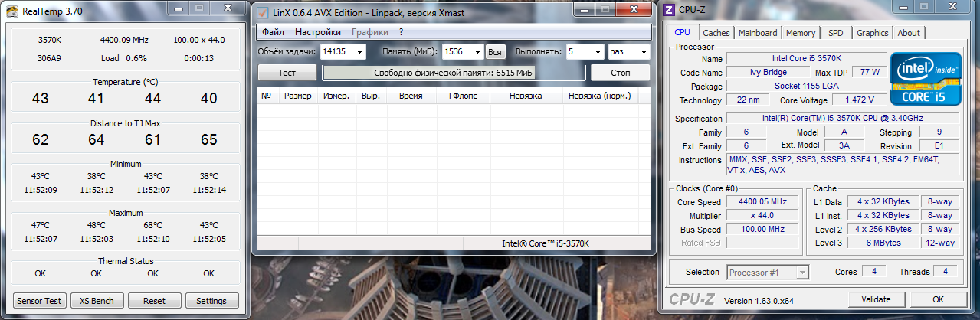
Task: Click the 0:00:13 uptime timer
Action: tap(198, 58)
